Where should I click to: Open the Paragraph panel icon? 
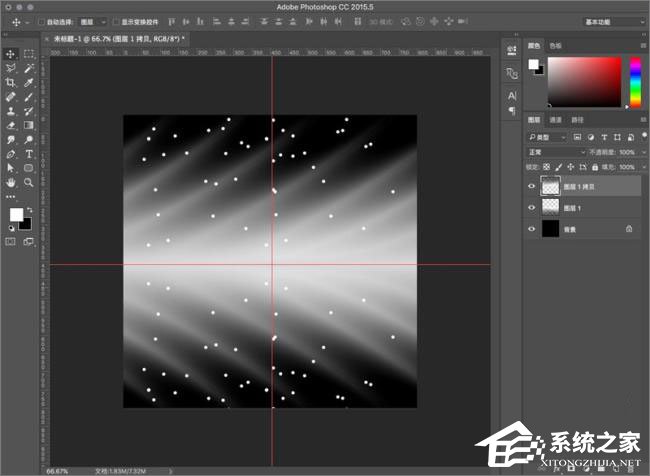click(x=512, y=111)
